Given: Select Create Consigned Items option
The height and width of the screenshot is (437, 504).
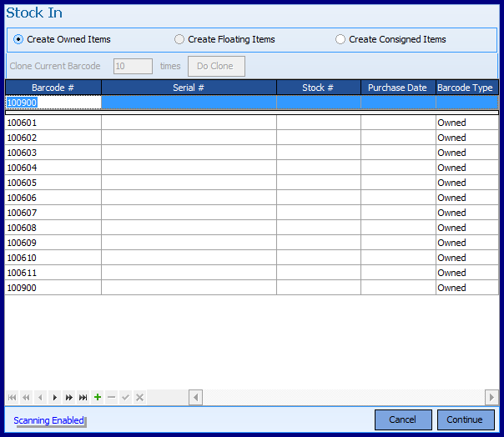Looking at the screenshot, I should (340, 39).
